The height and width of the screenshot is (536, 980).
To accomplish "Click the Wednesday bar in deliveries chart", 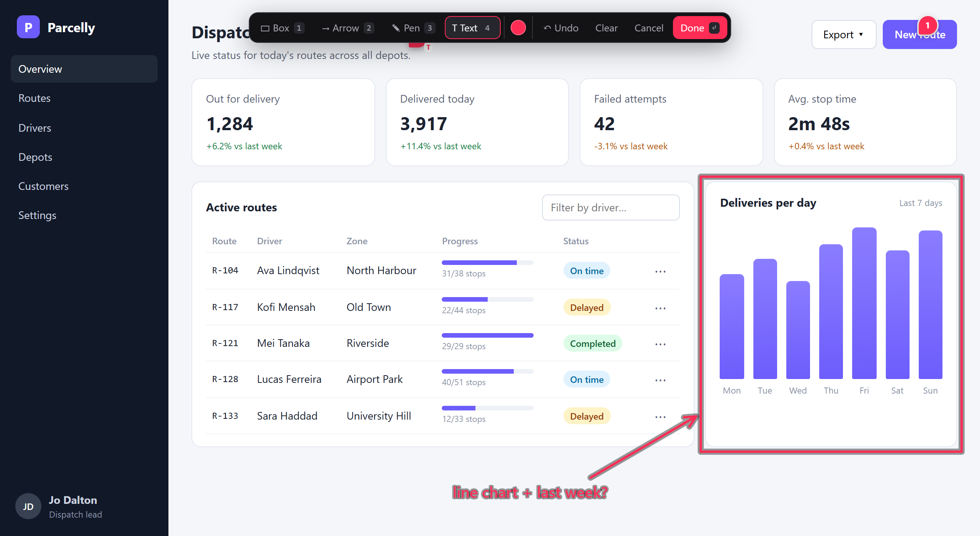I will [x=798, y=330].
